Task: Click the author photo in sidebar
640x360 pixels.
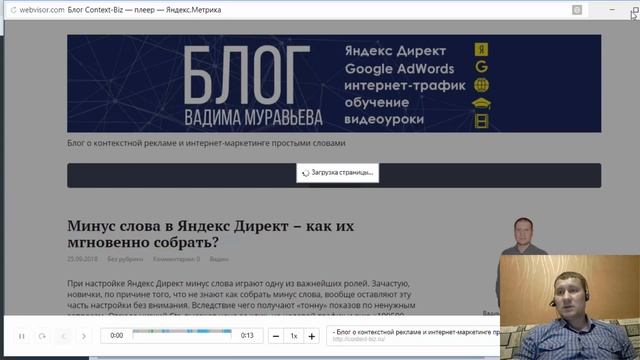Action: pos(523,237)
